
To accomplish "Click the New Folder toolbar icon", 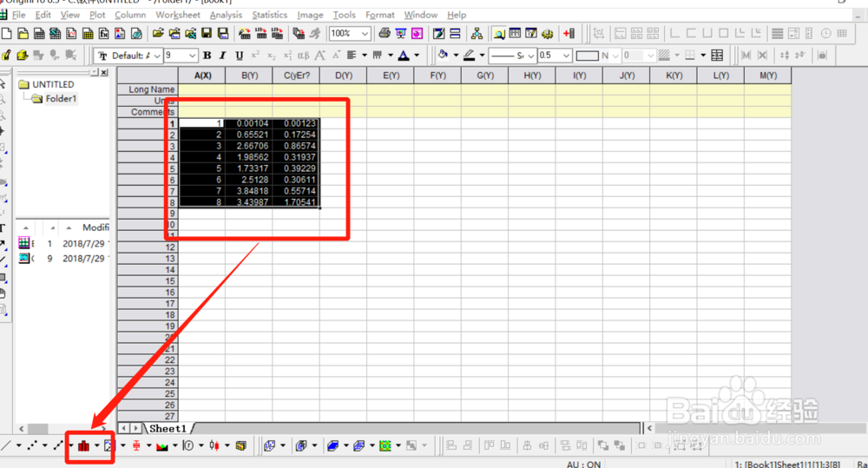I will [23, 34].
